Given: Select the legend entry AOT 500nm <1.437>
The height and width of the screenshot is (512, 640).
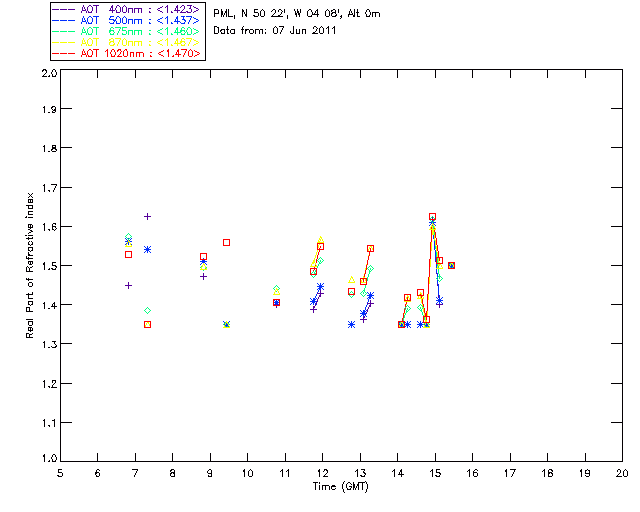Looking at the screenshot, I should pyautogui.click(x=126, y=20).
